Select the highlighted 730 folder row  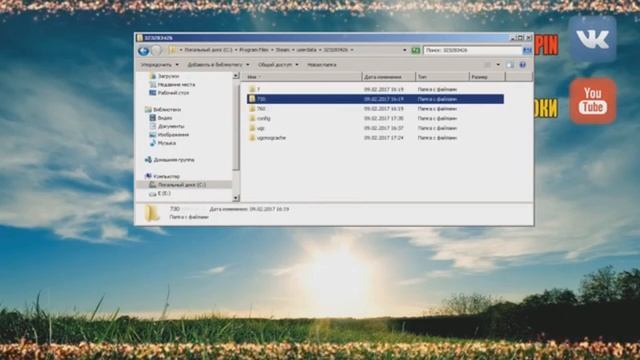click(x=375, y=99)
